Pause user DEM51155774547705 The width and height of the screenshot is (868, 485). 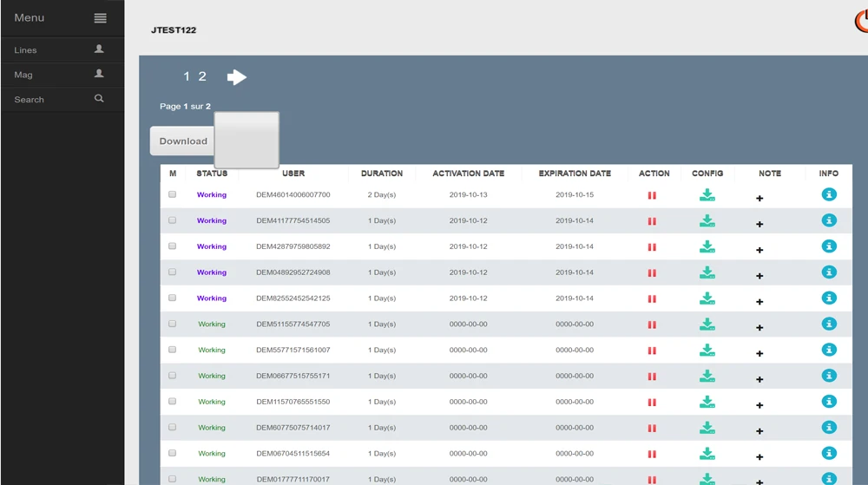click(x=652, y=324)
